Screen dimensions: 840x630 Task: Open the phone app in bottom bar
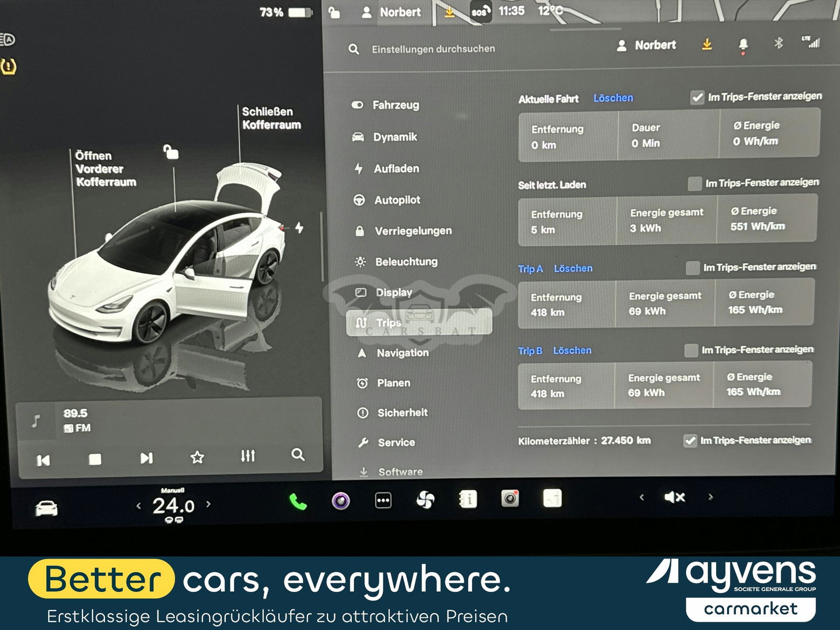[x=298, y=502]
